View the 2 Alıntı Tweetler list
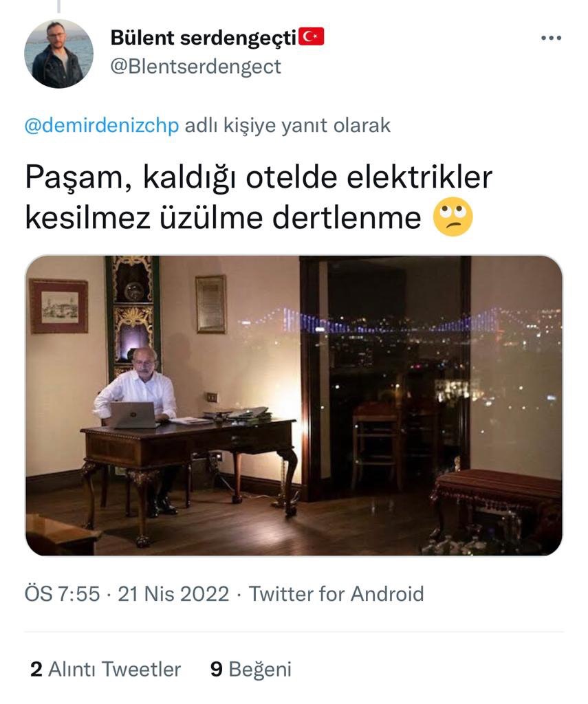 coord(105,669)
